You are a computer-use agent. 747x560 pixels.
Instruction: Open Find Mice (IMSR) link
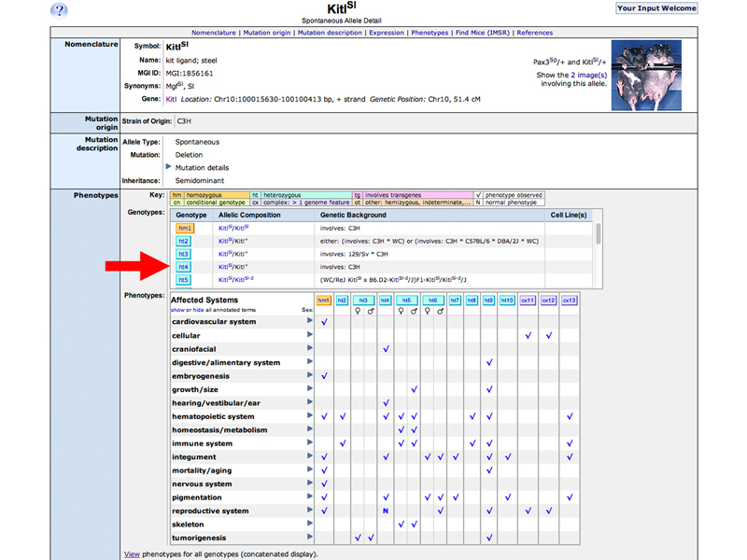click(483, 33)
